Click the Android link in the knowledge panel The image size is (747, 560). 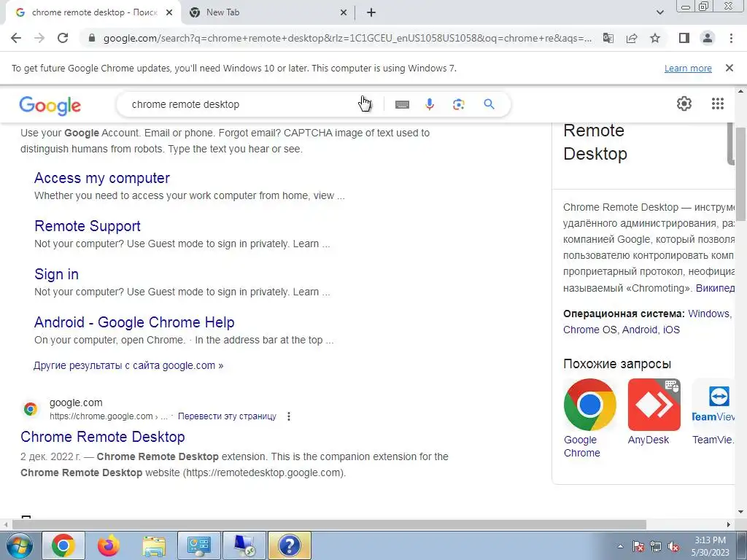(x=640, y=330)
